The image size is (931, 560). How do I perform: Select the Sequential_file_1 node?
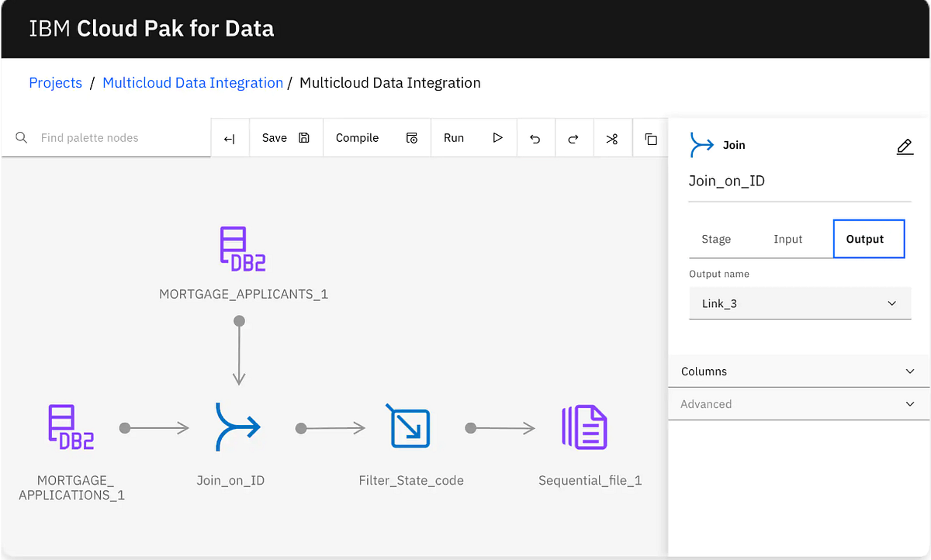584,427
